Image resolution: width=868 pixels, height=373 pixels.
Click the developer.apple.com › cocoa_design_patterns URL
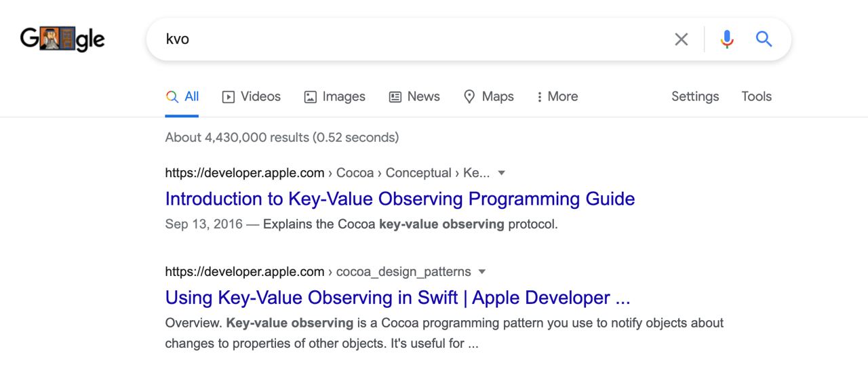click(318, 272)
